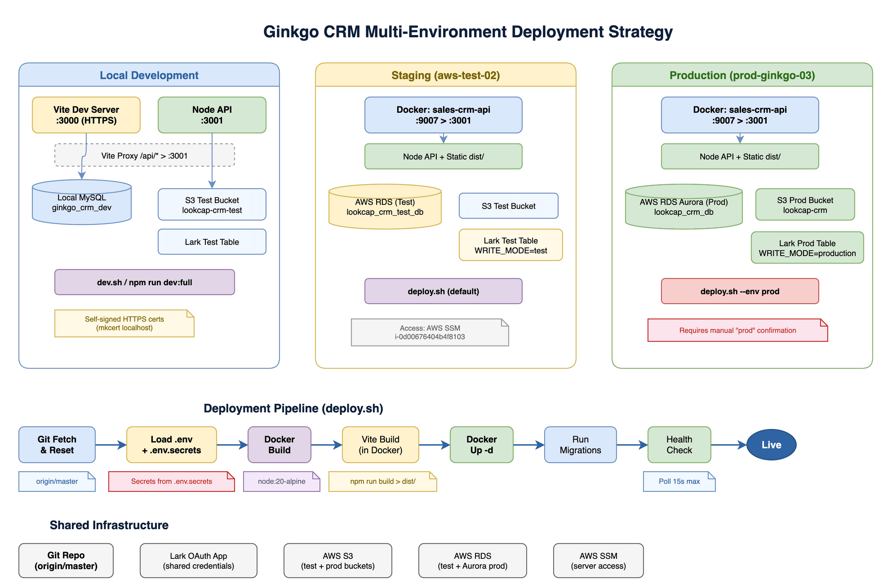Viewport: 883px width, 588px height.
Task: Click the Health Check step
Action: tap(679, 445)
